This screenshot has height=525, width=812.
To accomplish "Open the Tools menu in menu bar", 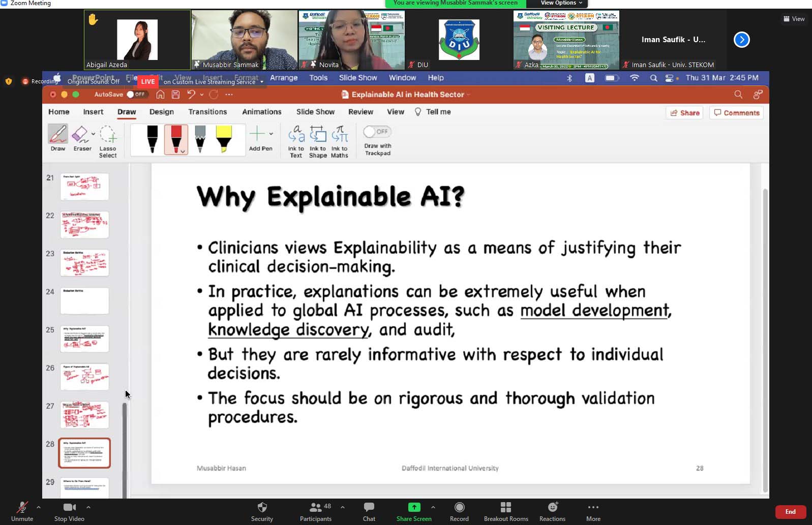I will 318,78.
